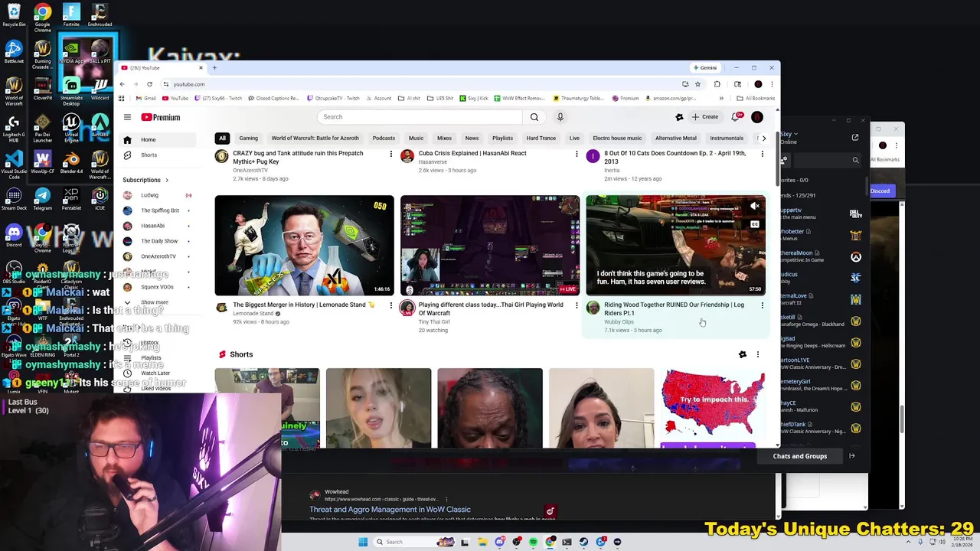Open options for Thai Girl Playing WoW stream
This screenshot has width=980, height=551.
click(x=577, y=305)
